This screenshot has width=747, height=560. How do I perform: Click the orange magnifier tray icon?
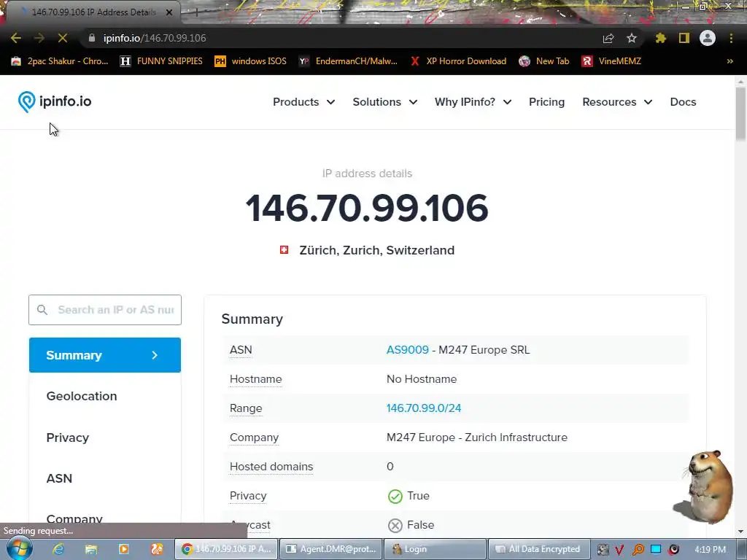(638, 550)
